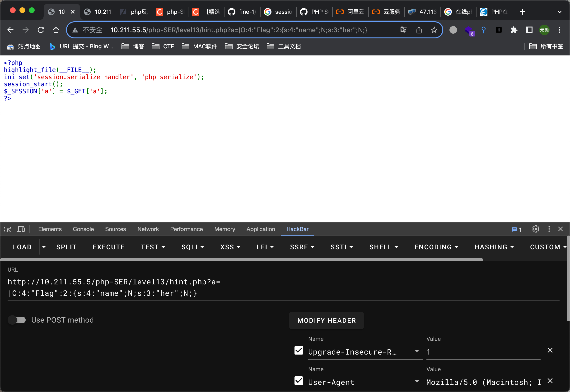Click the HackBar EXECUTE button
Viewport: 570px width, 392px height.
pyautogui.click(x=109, y=247)
